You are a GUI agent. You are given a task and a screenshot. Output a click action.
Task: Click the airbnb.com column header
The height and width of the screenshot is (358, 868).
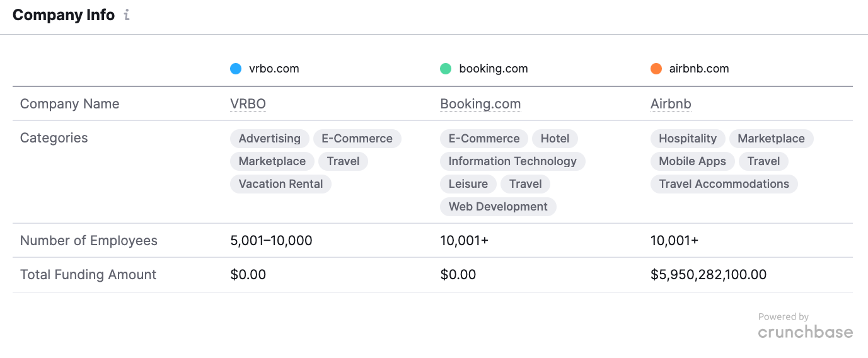tap(698, 69)
